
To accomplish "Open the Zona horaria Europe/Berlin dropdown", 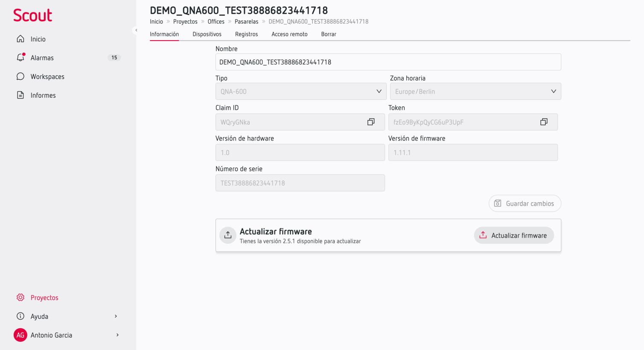I will click(x=475, y=91).
